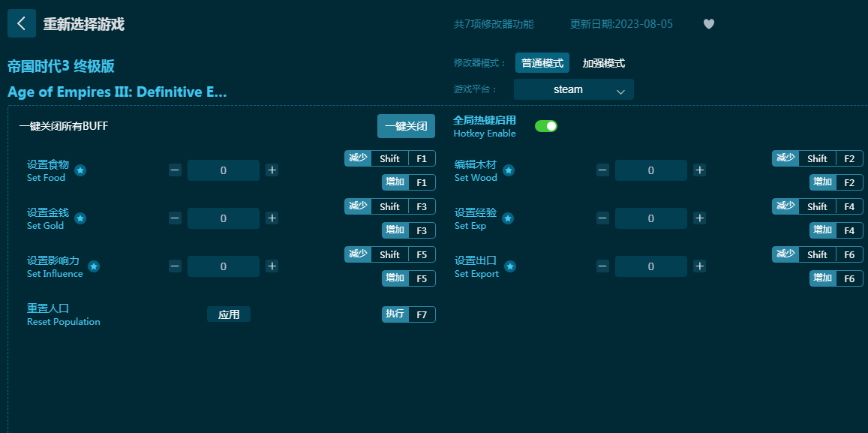868x433 pixels.
Task: Open the game platform steam dropdown
Action: point(573,90)
